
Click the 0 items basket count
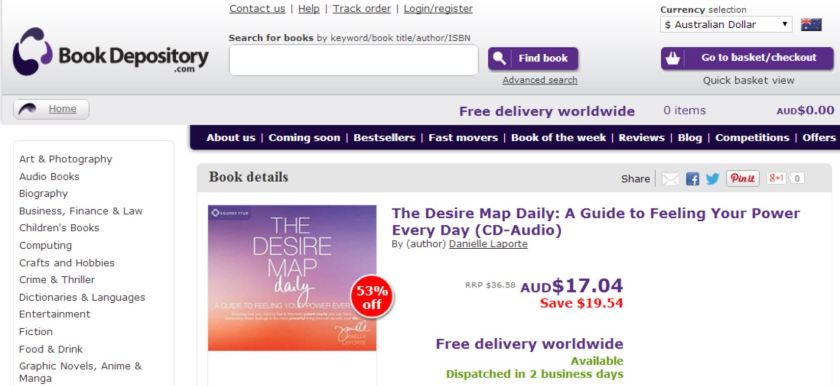coord(684,110)
